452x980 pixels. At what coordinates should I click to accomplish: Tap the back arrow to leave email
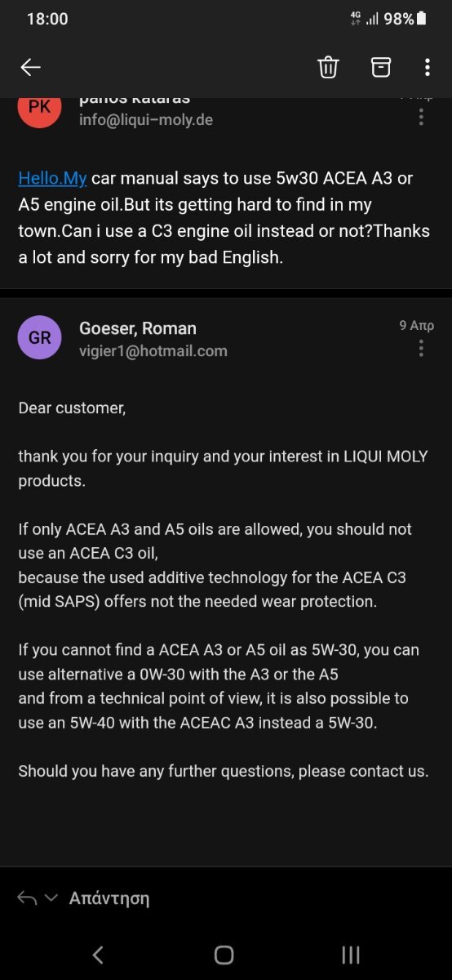[30, 68]
